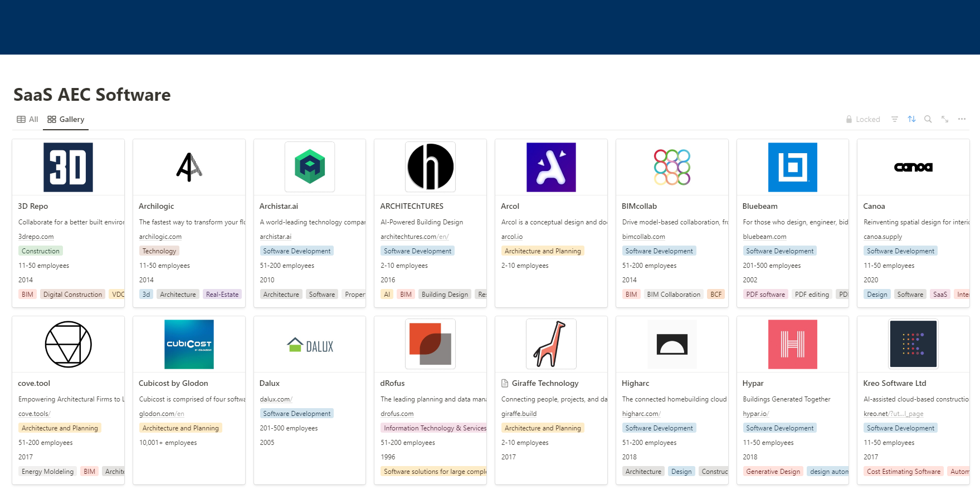Click the Real-Estate tag on Archilogic
Screen dimensions: 980x490
[x=222, y=295]
